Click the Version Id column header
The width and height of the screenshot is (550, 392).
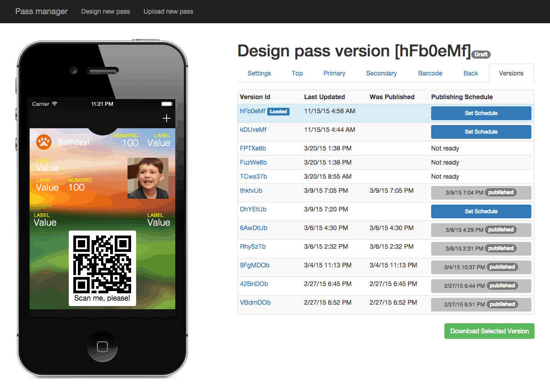(x=255, y=97)
